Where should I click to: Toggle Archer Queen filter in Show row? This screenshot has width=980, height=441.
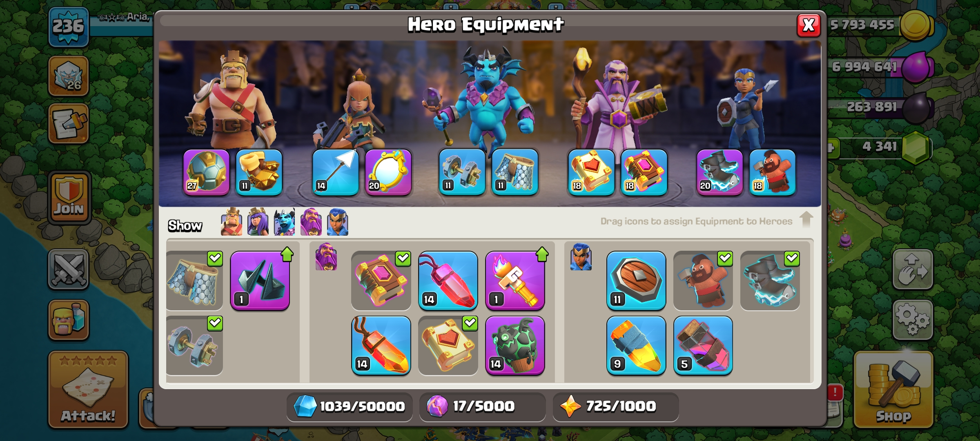(258, 222)
